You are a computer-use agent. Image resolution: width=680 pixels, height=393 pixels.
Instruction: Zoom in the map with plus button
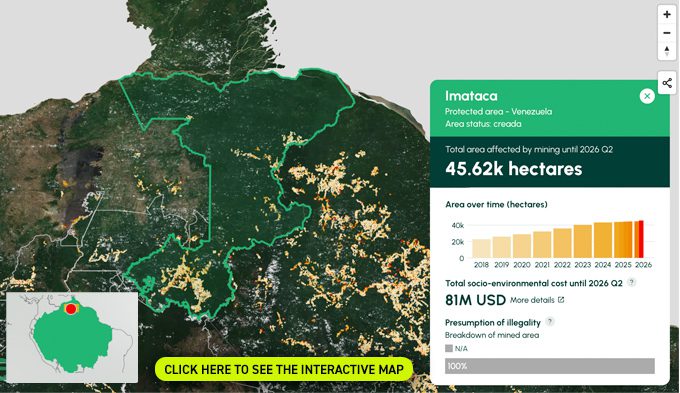point(667,14)
